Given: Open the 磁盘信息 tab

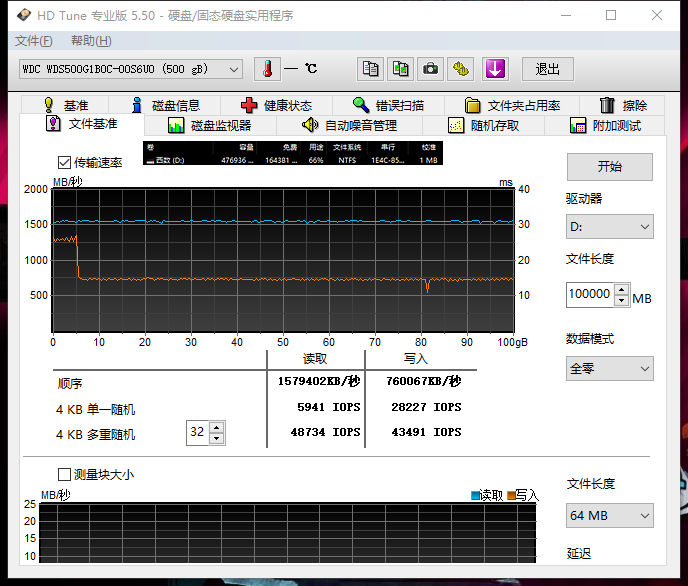Looking at the screenshot, I should point(165,105).
